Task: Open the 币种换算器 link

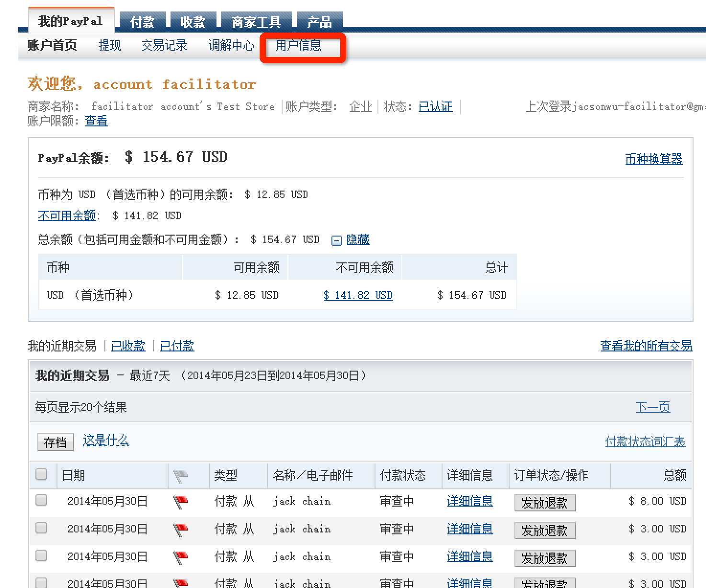Action: click(x=654, y=158)
